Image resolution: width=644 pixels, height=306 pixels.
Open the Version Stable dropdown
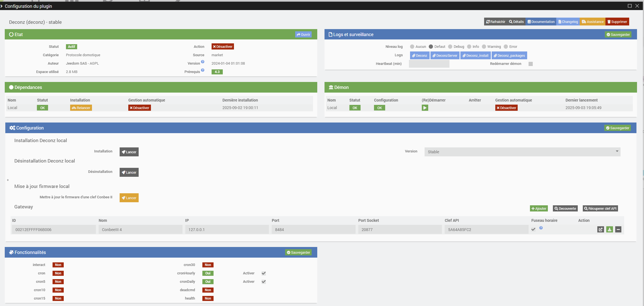pyautogui.click(x=522, y=152)
